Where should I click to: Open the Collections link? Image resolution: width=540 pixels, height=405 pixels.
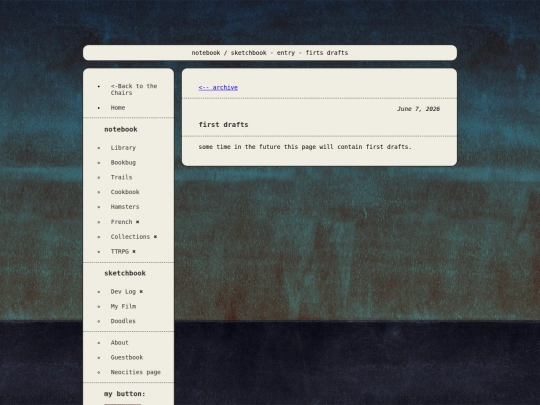[x=130, y=237]
